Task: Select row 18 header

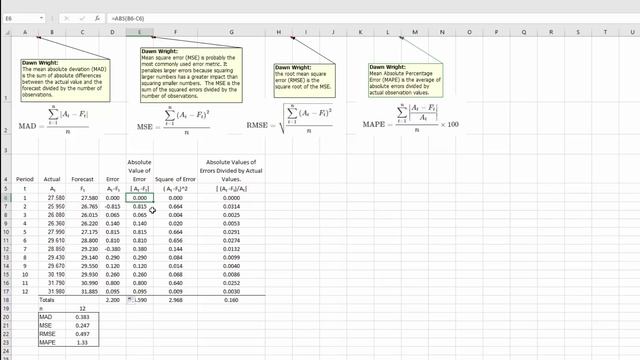Action: coord(6,300)
